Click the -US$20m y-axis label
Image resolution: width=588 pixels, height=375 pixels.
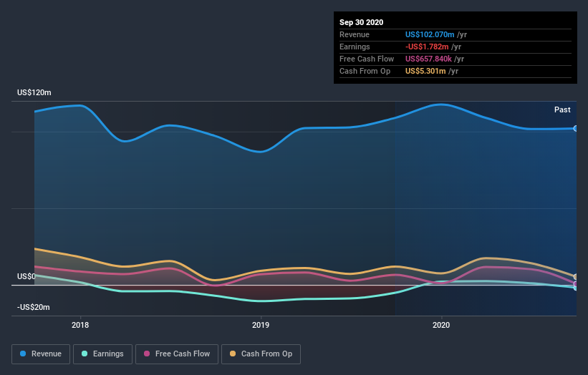(x=34, y=307)
